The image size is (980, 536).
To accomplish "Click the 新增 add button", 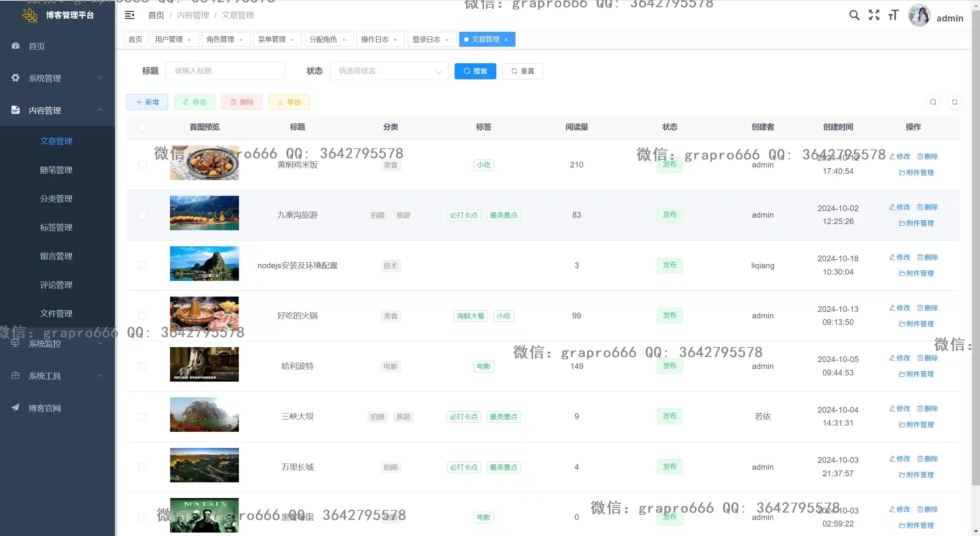I will coord(147,102).
